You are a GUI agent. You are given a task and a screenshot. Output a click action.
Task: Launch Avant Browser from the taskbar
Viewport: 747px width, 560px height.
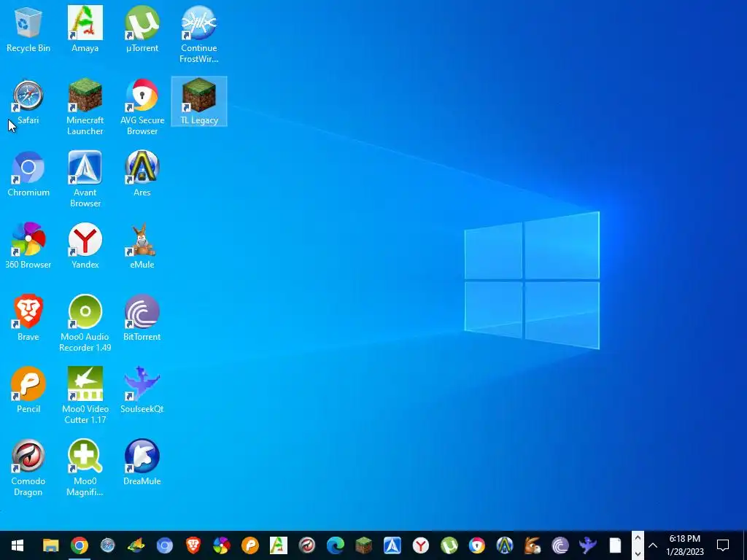[x=392, y=545]
